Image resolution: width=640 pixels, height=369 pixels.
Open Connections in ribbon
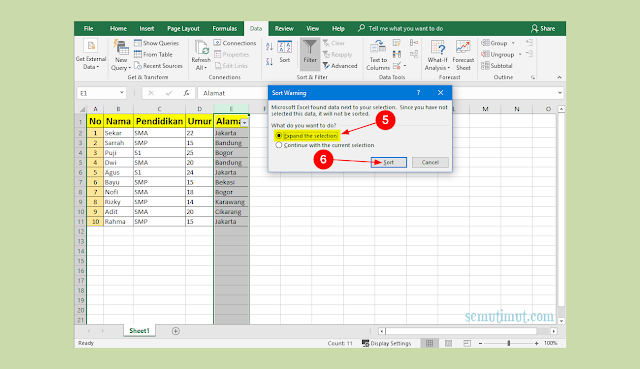[x=235, y=43]
